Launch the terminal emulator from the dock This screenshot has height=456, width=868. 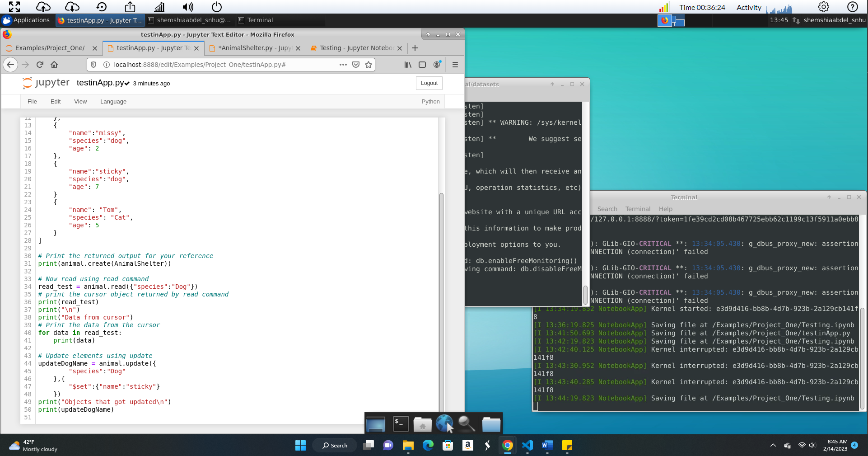tap(400, 424)
